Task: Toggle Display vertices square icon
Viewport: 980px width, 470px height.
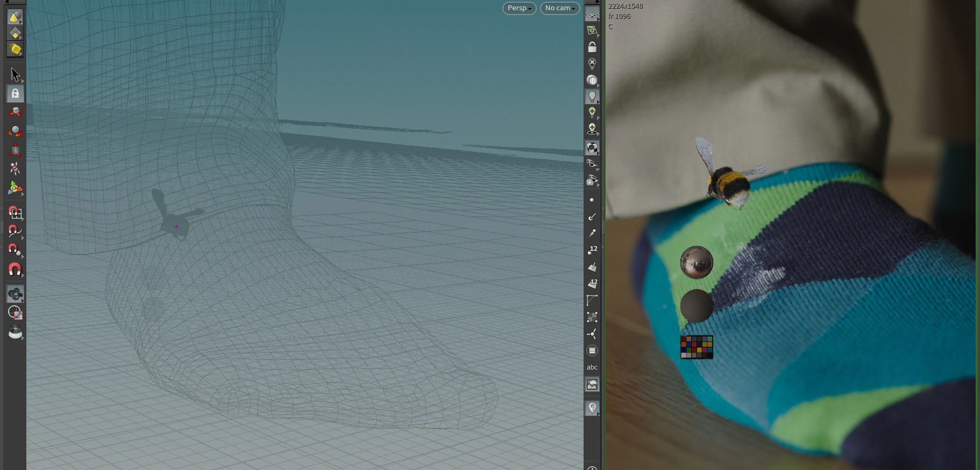Action: pos(592,317)
